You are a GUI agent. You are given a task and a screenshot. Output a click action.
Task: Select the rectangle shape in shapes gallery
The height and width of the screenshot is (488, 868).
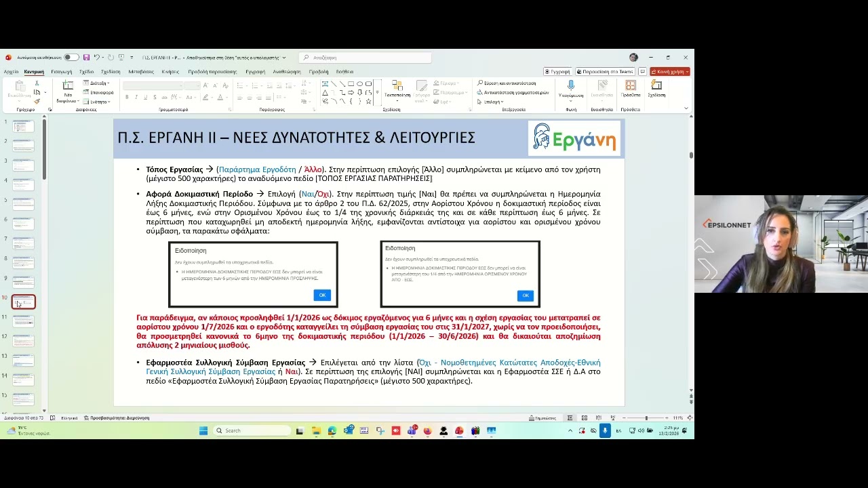tap(351, 84)
